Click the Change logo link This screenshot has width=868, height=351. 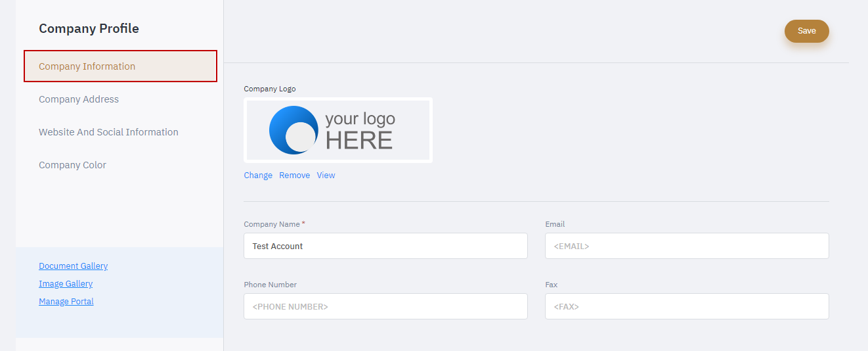[x=258, y=175]
